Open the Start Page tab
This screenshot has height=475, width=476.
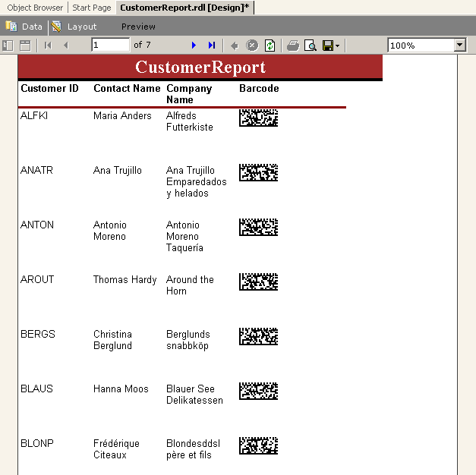click(92, 8)
